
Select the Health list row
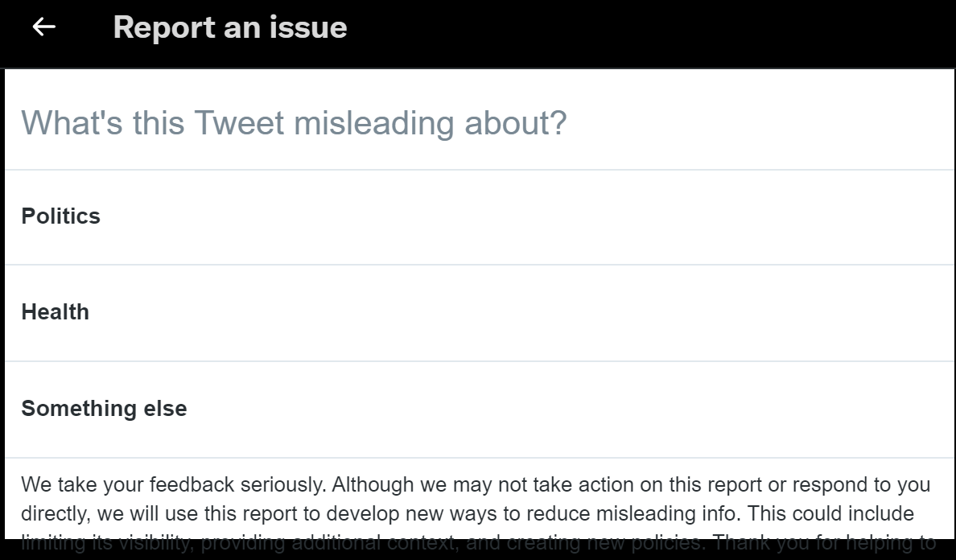click(x=478, y=311)
